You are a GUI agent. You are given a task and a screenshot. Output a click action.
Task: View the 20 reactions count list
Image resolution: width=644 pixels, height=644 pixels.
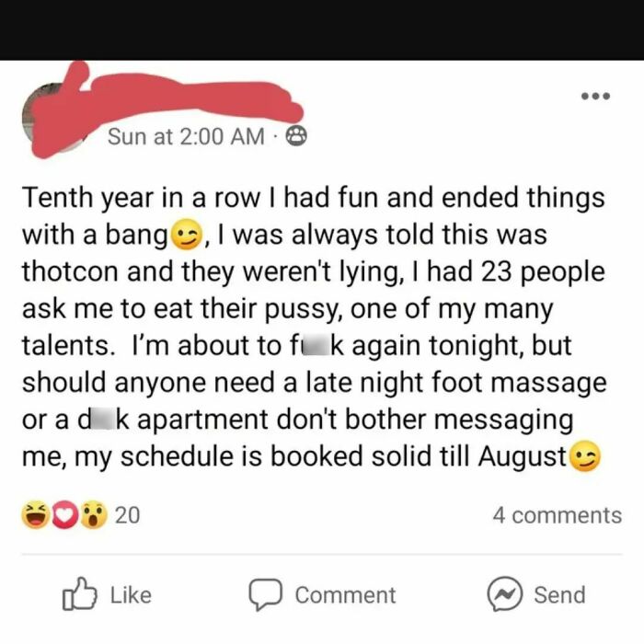pos(127,515)
